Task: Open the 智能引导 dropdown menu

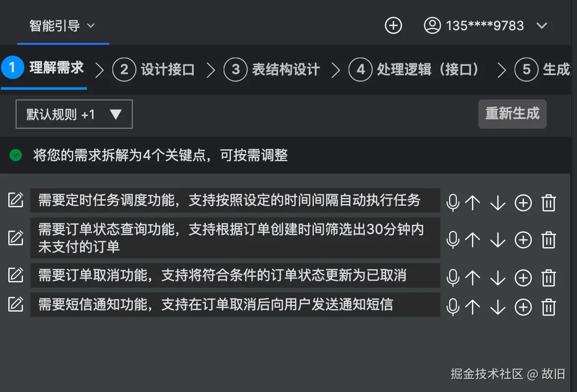Action: click(62, 26)
